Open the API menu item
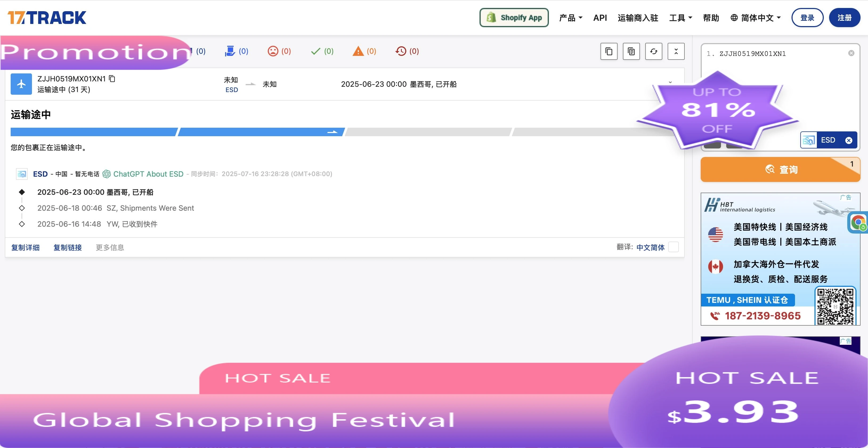 click(600, 18)
